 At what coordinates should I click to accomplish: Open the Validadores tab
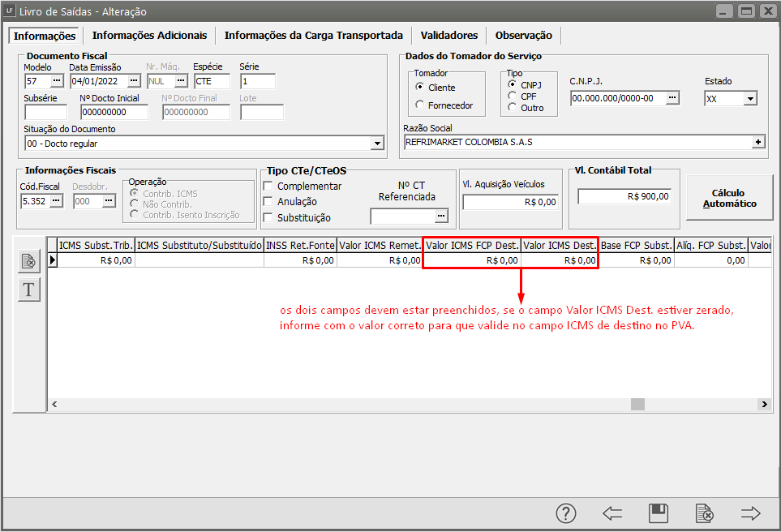[x=448, y=36]
